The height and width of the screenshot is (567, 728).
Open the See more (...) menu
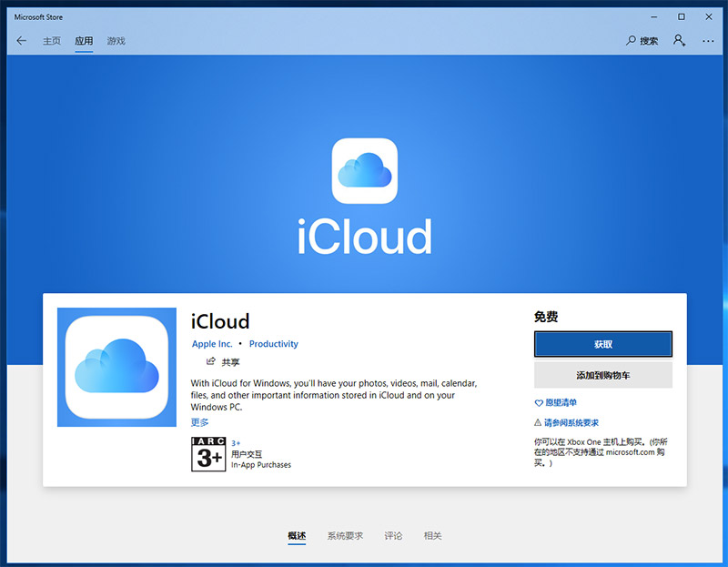pyautogui.click(x=708, y=41)
